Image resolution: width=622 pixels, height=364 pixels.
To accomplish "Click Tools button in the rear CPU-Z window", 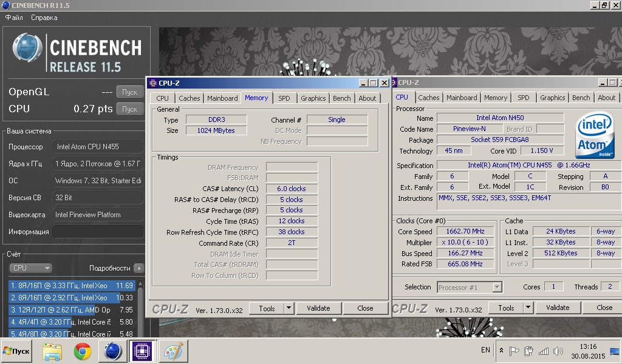I will [x=506, y=308].
